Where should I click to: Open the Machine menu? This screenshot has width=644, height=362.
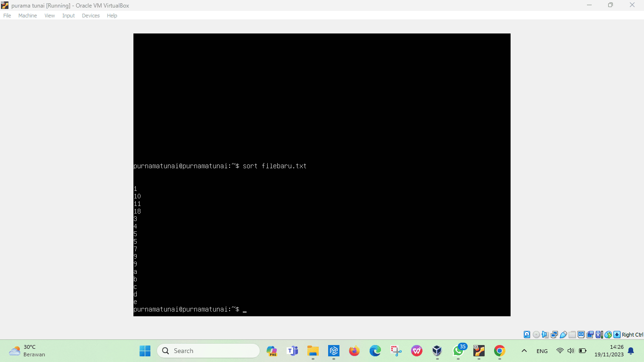(27, 16)
